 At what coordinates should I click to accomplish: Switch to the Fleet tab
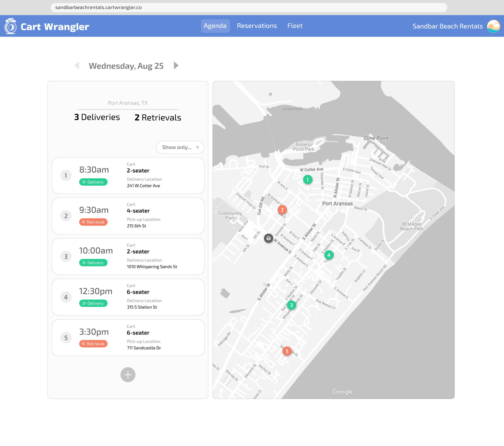click(295, 26)
